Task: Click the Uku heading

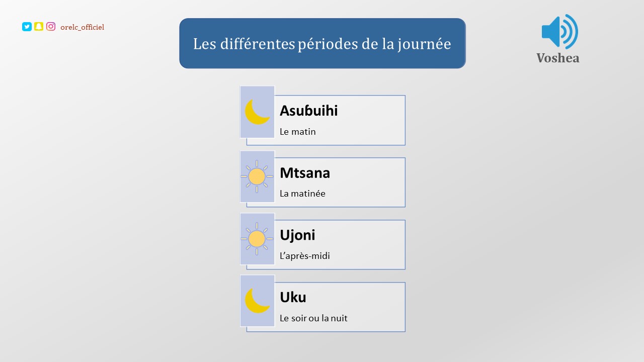Action: [x=293, y=298]
